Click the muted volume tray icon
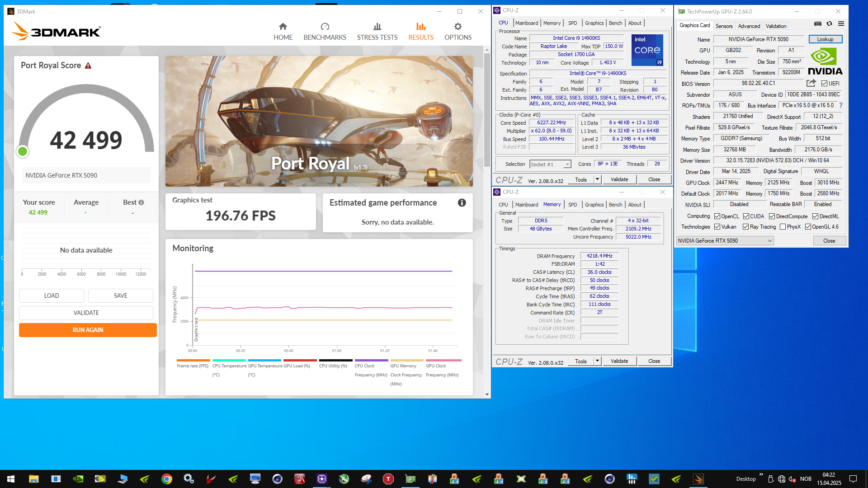Screen dimensions: 868x488 pyautogui.click(x=792, y=479)
